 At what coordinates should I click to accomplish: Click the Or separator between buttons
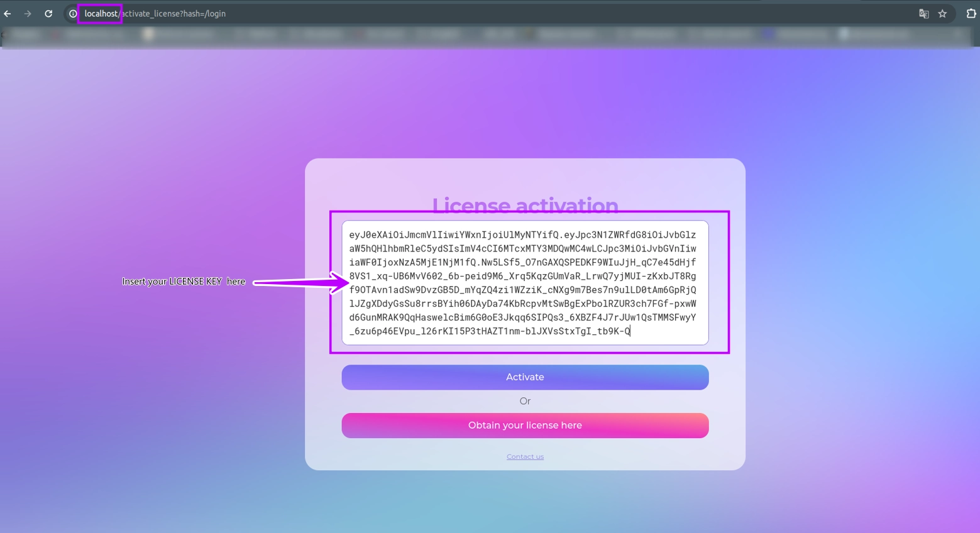[x=525, y=401]
